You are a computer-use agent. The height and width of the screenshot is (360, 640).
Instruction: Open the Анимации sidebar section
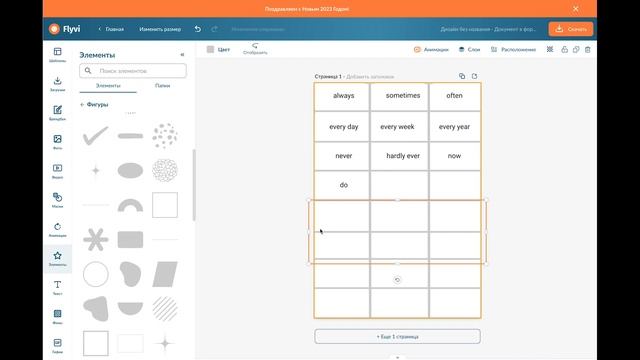pyautogui.click(x=58, y=229)
